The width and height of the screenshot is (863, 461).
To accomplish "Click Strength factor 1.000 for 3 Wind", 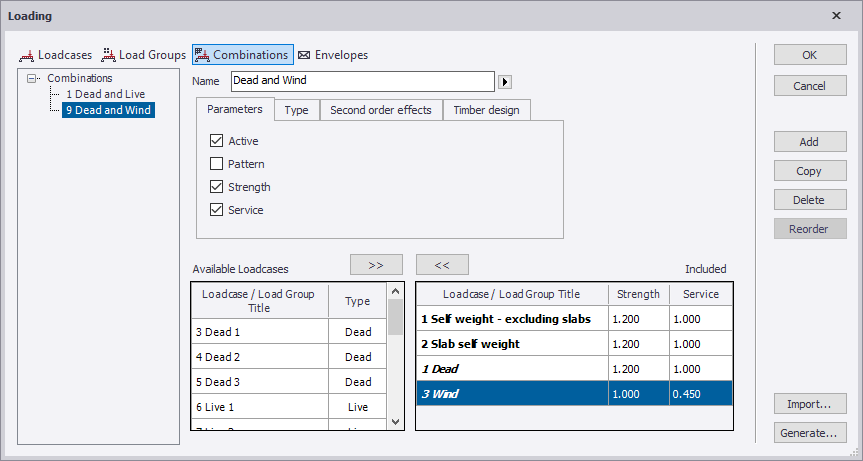I will (639, 394).
